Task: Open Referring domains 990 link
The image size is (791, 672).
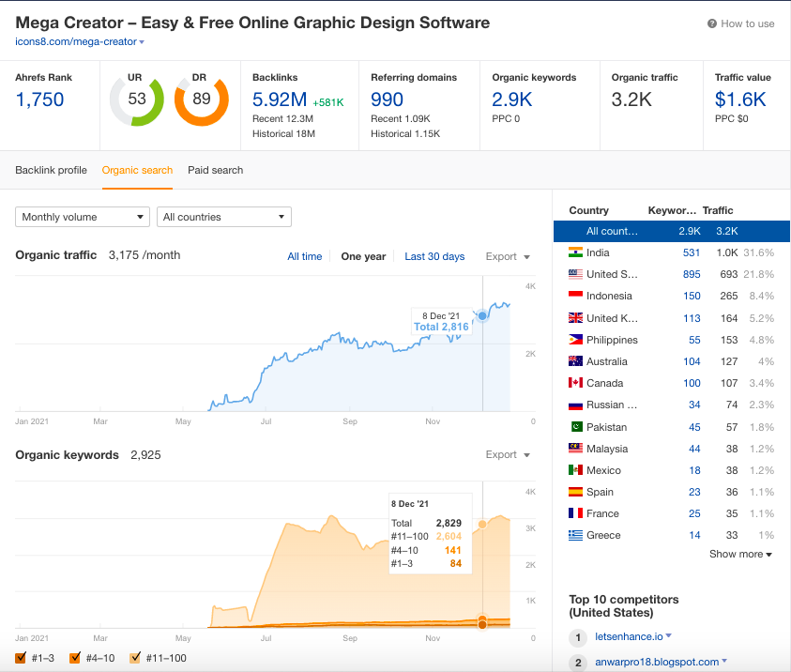Action: coord(387,99)
